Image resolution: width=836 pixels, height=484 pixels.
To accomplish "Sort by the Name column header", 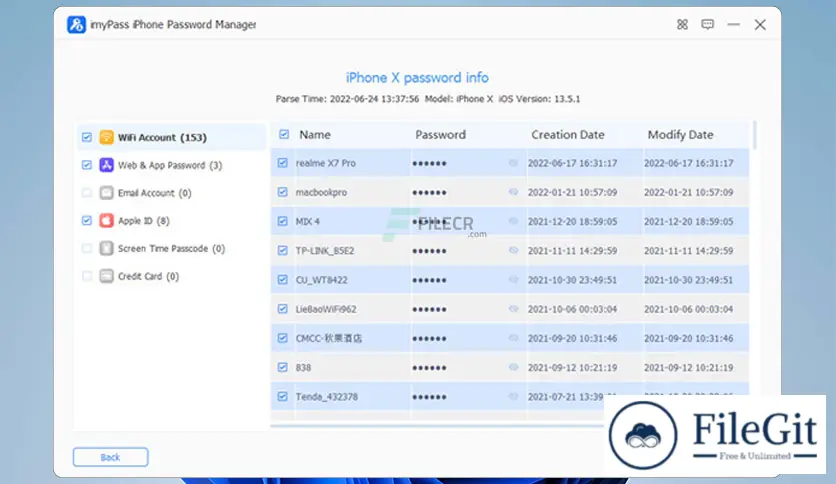I will 315,135.
